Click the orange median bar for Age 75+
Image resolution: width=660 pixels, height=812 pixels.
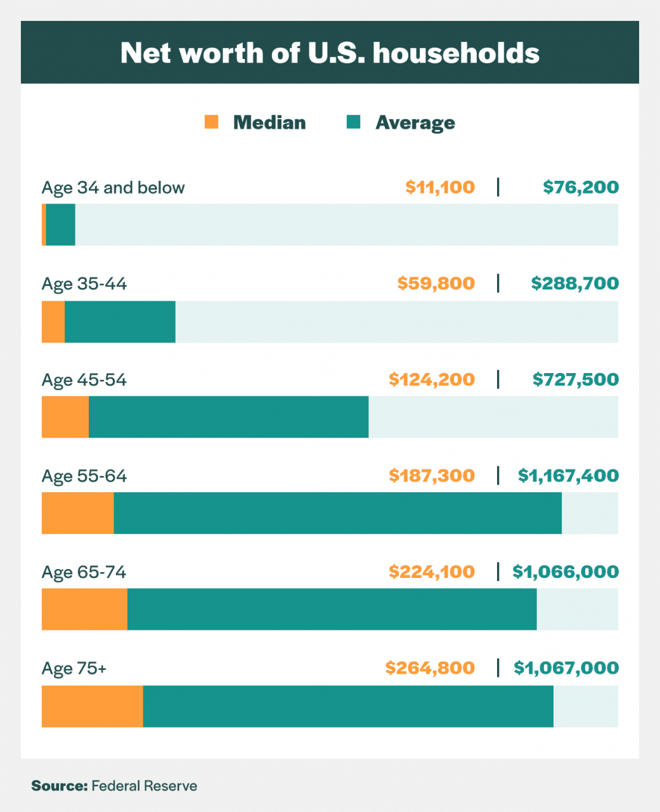tap(93, 706)
